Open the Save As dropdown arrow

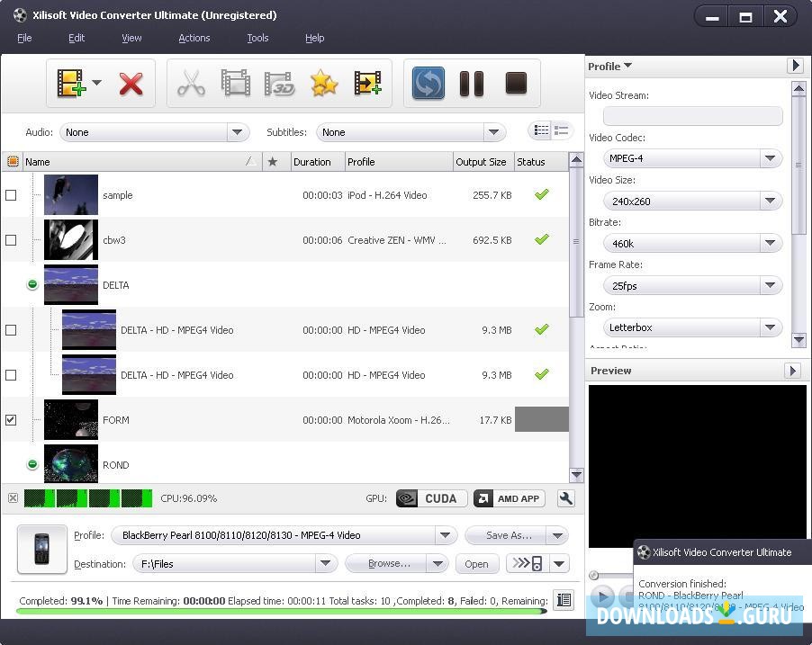(558, 535)
